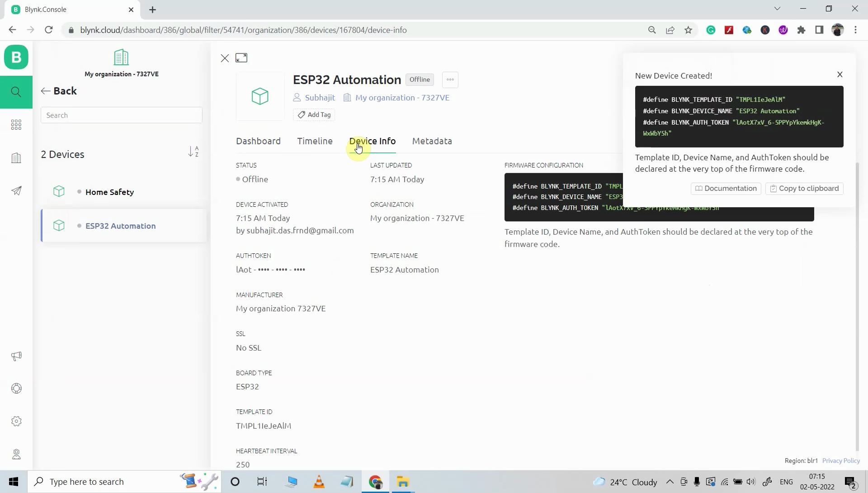Screen dimensions: 868x493
Task: Open the Devices grid icon in sidebar
Action: [16, 124]
